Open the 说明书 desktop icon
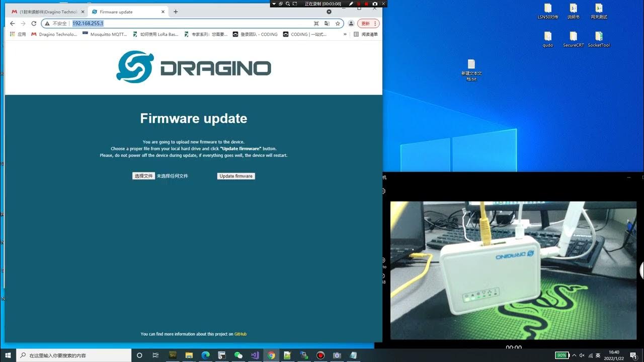 pos(574,11)
